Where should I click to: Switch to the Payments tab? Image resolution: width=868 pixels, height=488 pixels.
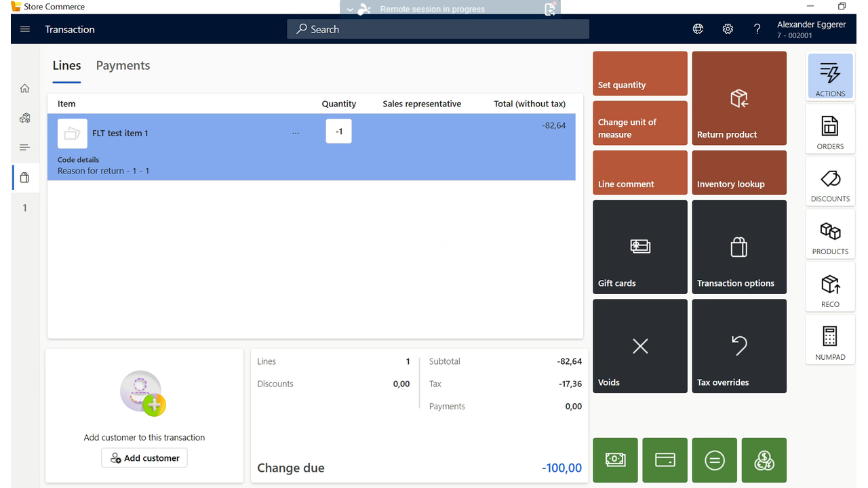(x=123, y=66)
